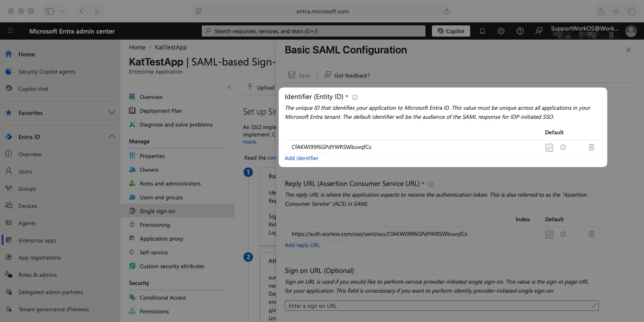The image size is (644, 322).
Task: Focus the search resources box
Action: [x=313, y=31]
